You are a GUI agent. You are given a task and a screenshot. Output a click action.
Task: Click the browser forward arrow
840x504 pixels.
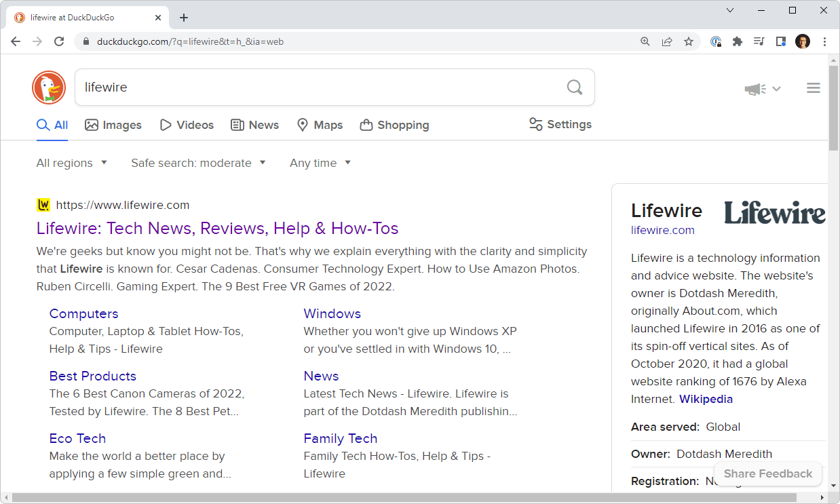point(37,41)
